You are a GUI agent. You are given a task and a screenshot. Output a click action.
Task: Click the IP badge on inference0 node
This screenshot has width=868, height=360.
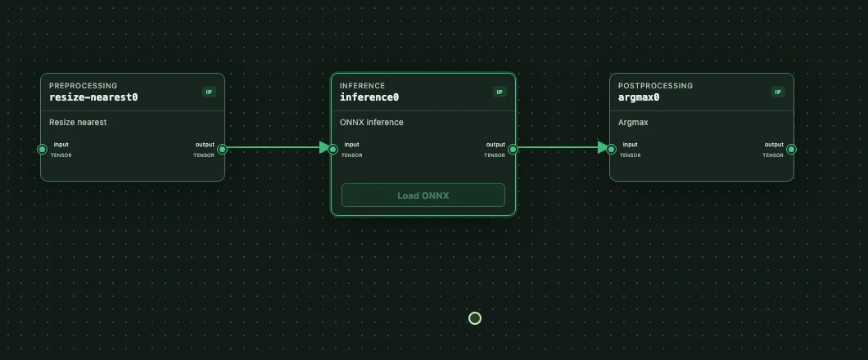click(x=500, y=92)
